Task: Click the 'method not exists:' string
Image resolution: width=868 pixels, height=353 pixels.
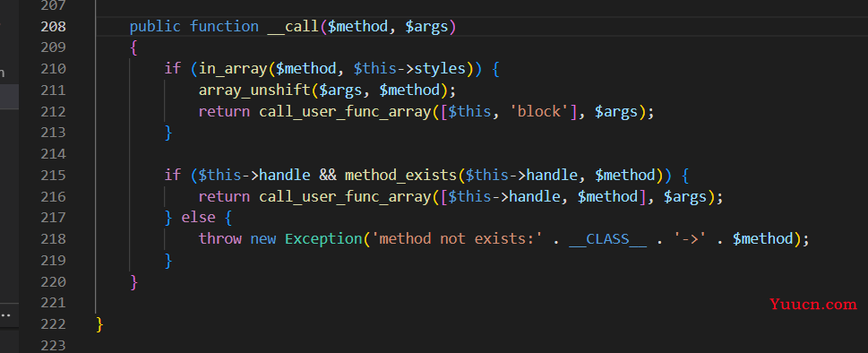Action: pyautogui.click(x=457, y=239)
